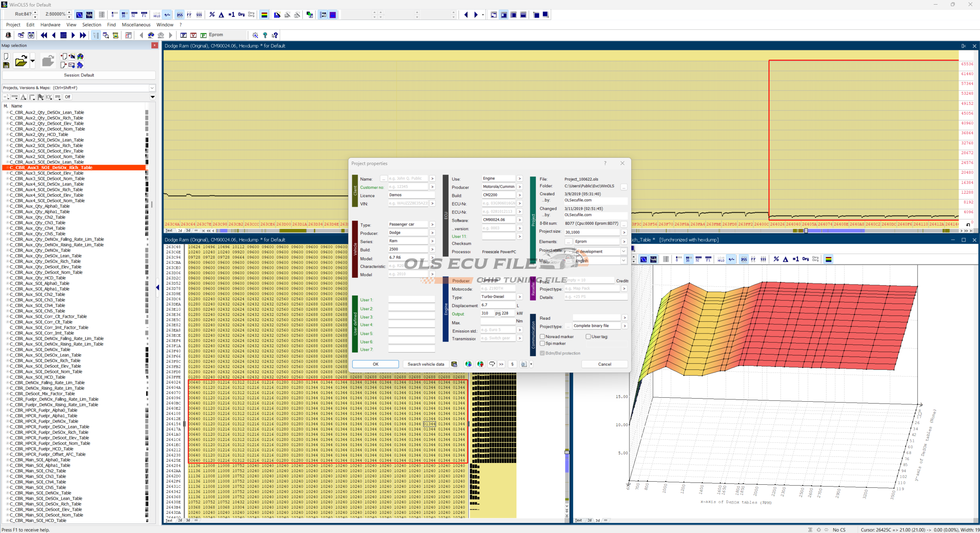The width and height of the screenshot is (980, 533).
Task: Expand the Projects, Versions & Maps combo box
Action: [x=152, y=88]
